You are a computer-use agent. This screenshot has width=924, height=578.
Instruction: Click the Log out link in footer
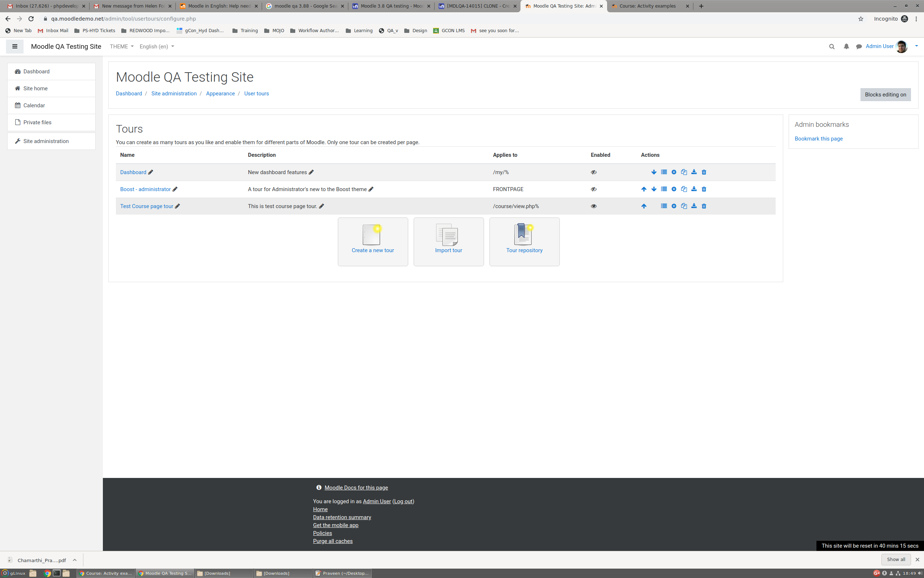(x=403, y=501)
